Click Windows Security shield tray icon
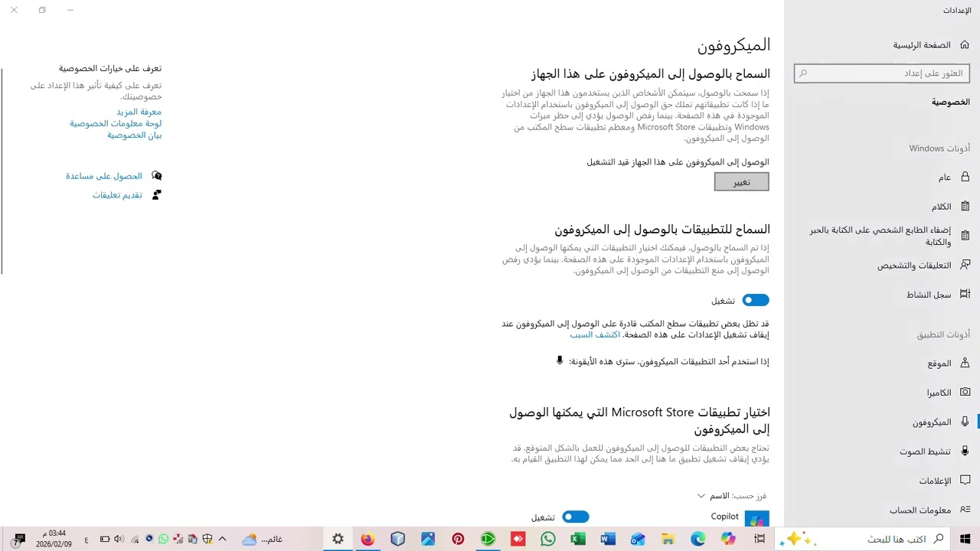The height and width of the screenshot is (551, 980). tap(207, 539)
